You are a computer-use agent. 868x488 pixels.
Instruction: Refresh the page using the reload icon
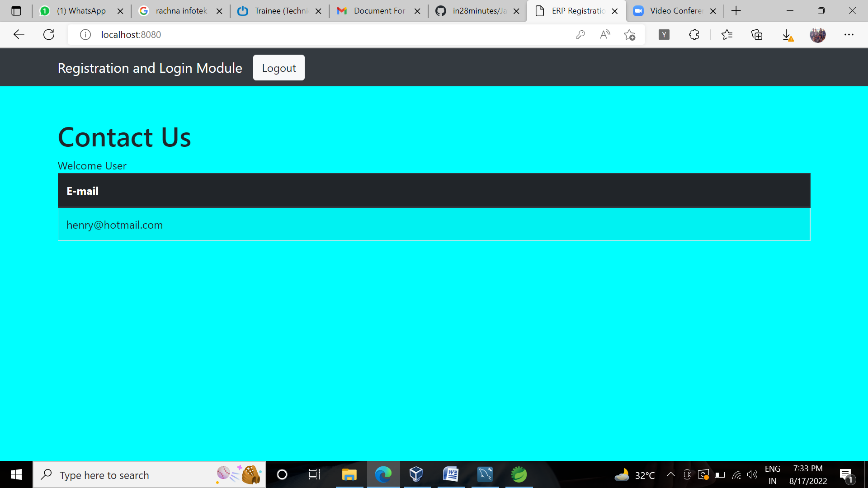pyautogui.click(x=49, y=34)
